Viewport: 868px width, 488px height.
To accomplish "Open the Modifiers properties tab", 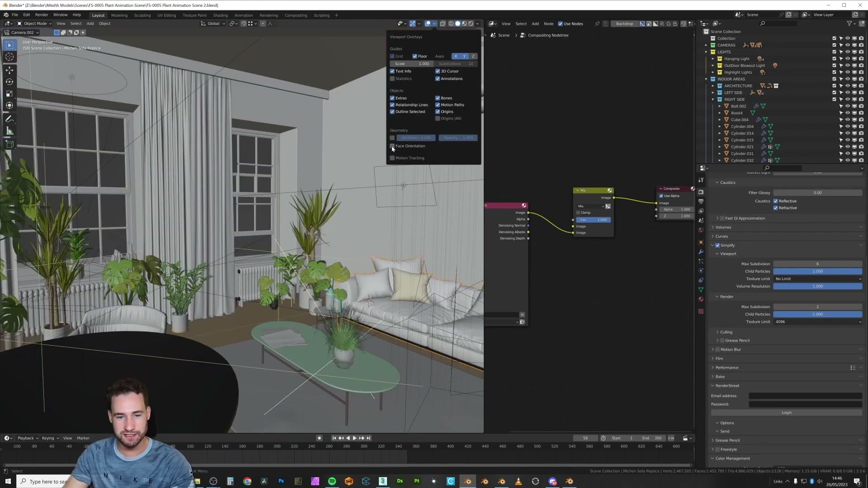I will pyautogui.click(x=701, y=252).
